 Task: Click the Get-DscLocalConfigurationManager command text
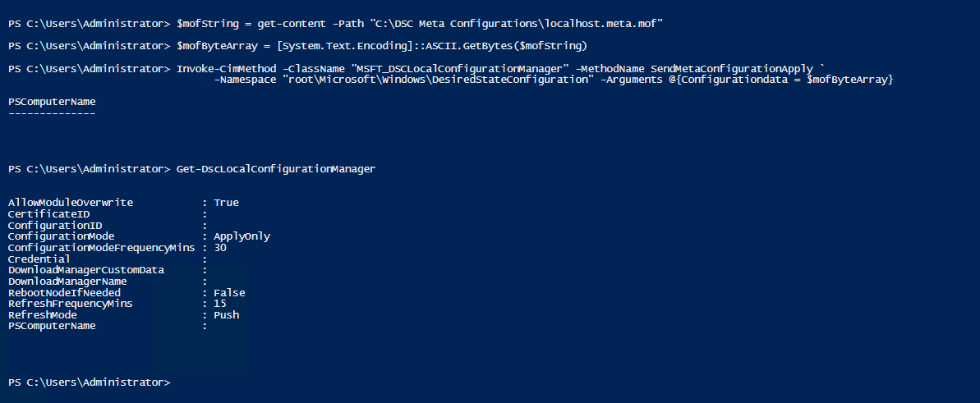pyautogui.click(x=275, y=169)
